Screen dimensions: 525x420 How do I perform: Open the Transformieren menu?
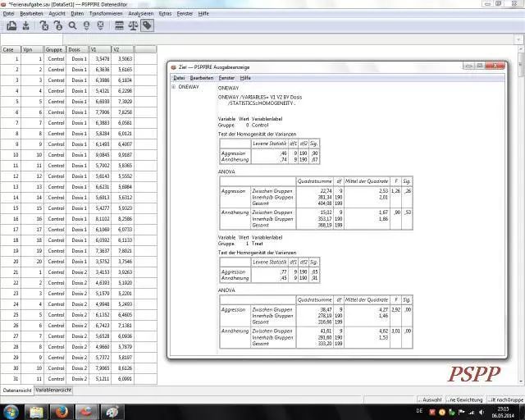coord(106,14)
